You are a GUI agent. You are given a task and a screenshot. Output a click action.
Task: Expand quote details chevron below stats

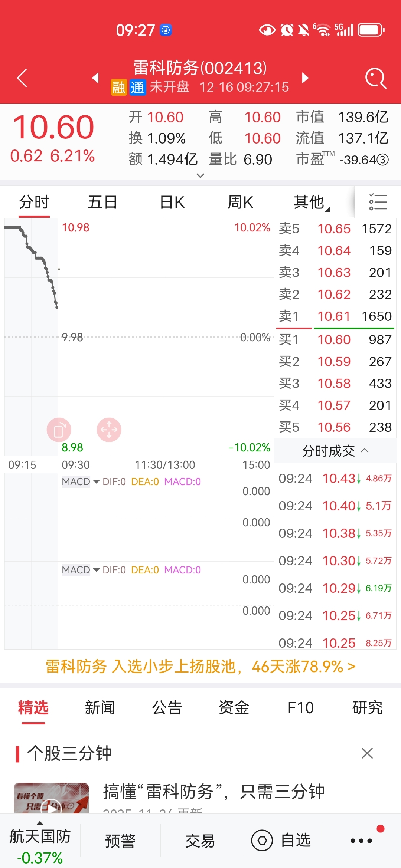click(200, 175)
